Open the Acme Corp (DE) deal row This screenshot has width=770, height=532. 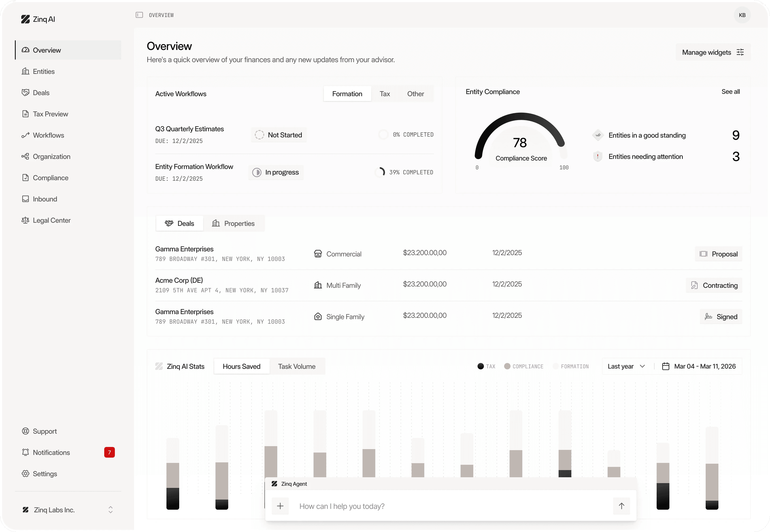(449, 285)
